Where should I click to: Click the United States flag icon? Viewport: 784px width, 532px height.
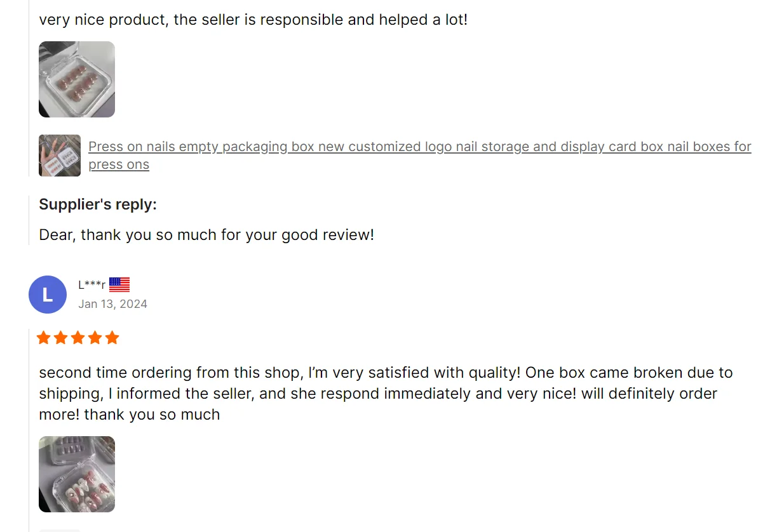click(119, 284)
